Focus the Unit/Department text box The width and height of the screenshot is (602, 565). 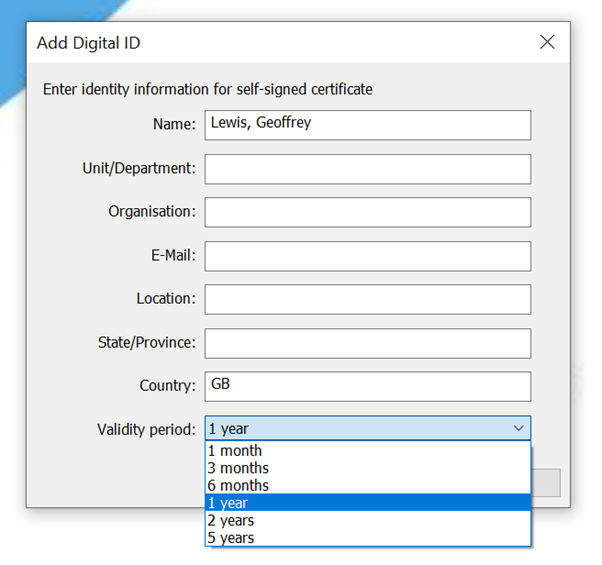(x=368, y=169)
